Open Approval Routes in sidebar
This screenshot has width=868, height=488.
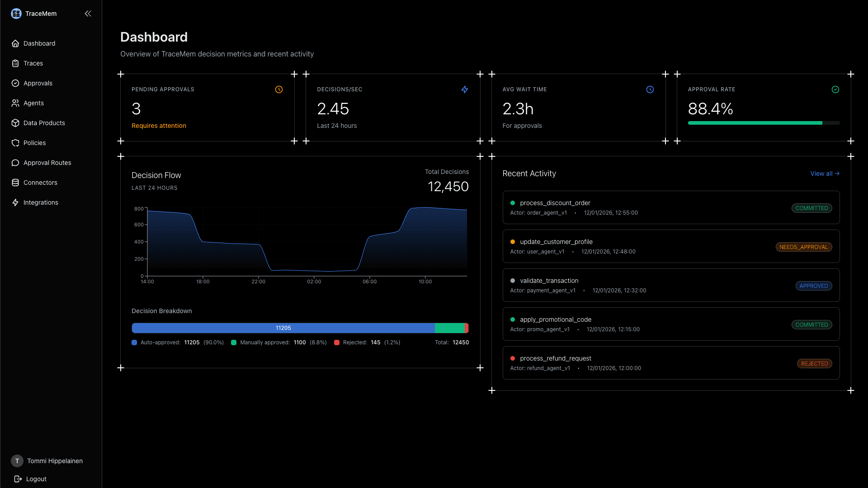[x=47, y=163]
